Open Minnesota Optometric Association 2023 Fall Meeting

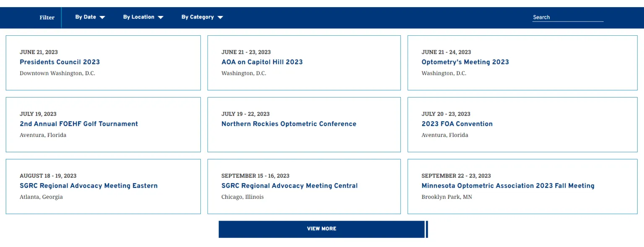coord(508,186)
